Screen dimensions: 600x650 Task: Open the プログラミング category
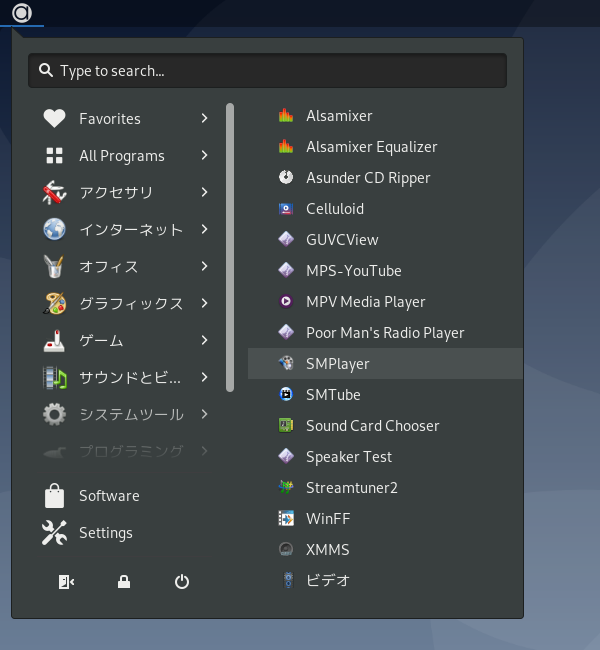(126, 451)
